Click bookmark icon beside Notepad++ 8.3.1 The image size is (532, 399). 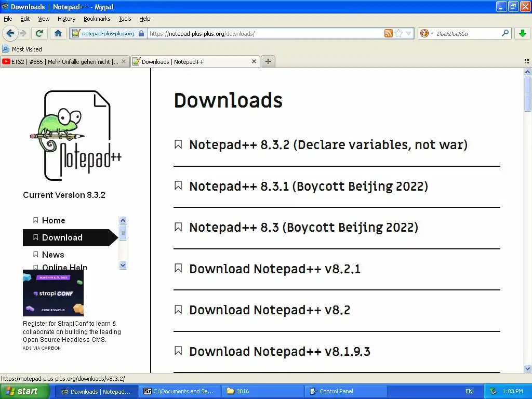pos(178,185)
